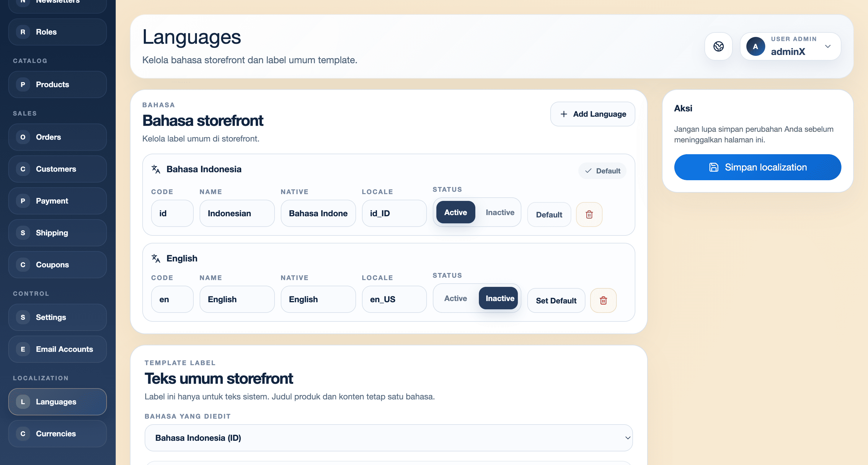Click the L badge next to Languages
Screen dimensions: 868x465
(x=23, y=402)
